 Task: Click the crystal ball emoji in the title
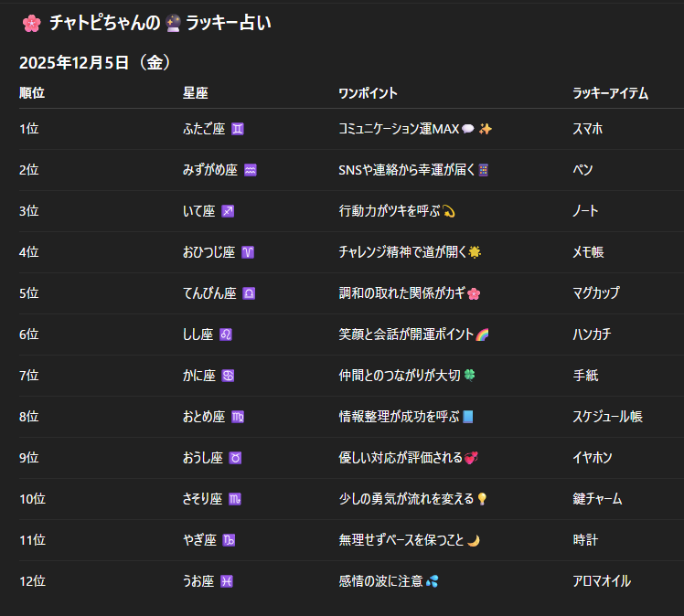point(173,25)
